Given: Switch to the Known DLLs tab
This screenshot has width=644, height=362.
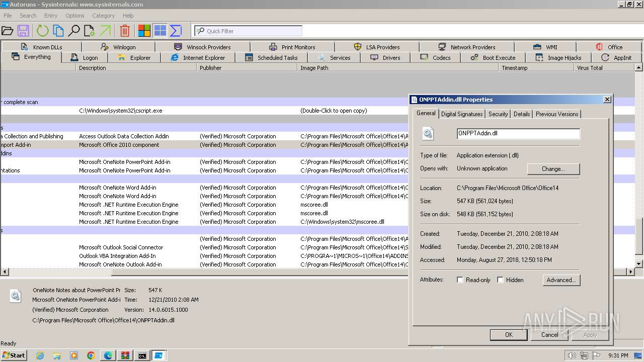Looking at the screenshot, I should [x=41, y=47].
